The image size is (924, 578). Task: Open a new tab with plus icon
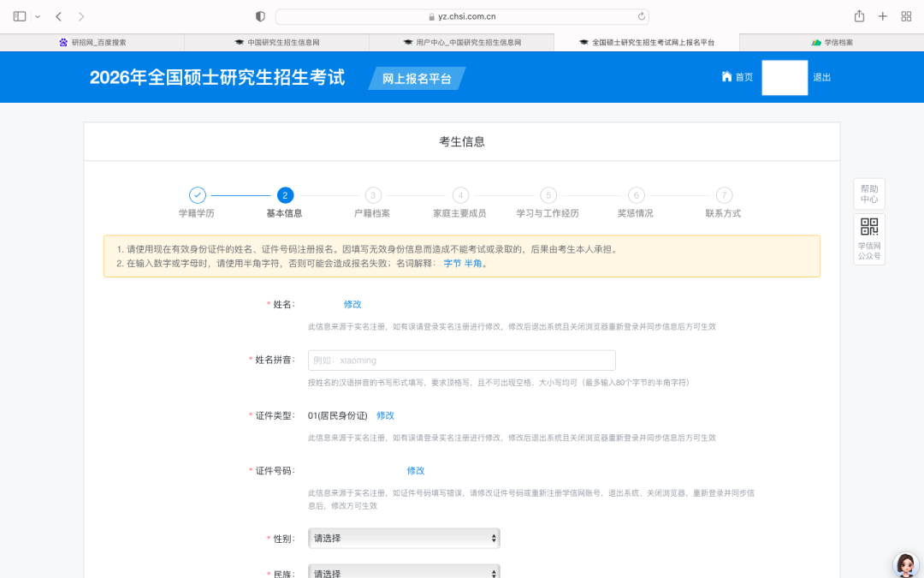tap(882, 16)
